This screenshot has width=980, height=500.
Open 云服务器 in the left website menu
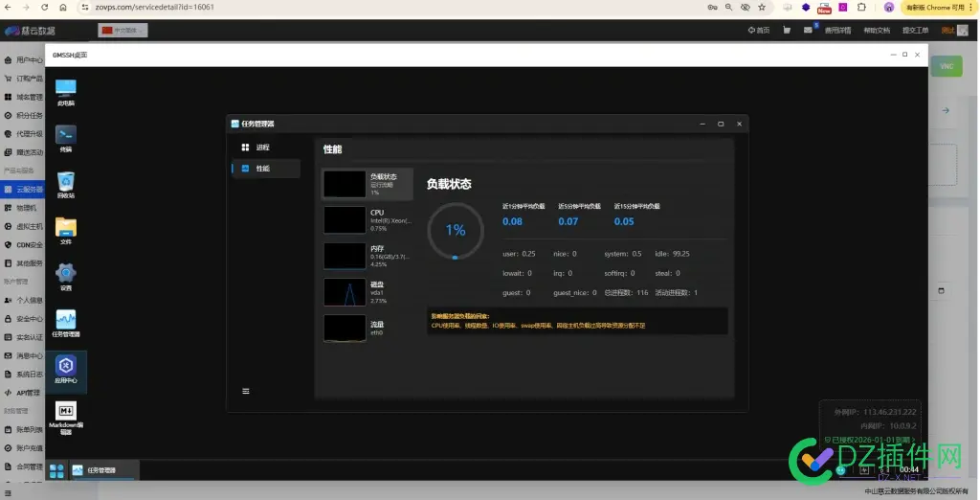point(24,189)
